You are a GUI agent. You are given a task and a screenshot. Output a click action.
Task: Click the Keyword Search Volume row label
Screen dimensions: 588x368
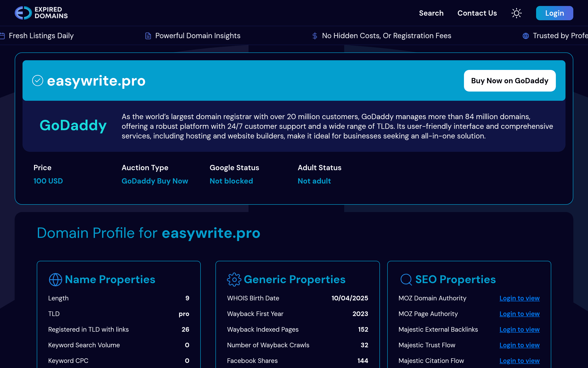84,345
